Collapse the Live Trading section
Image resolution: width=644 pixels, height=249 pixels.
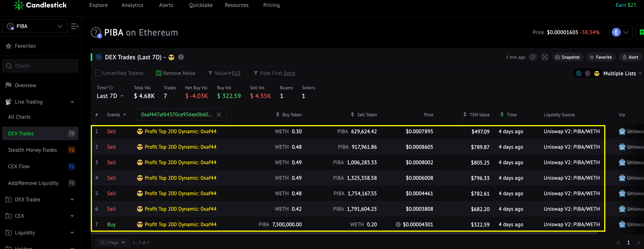(72, 102)
